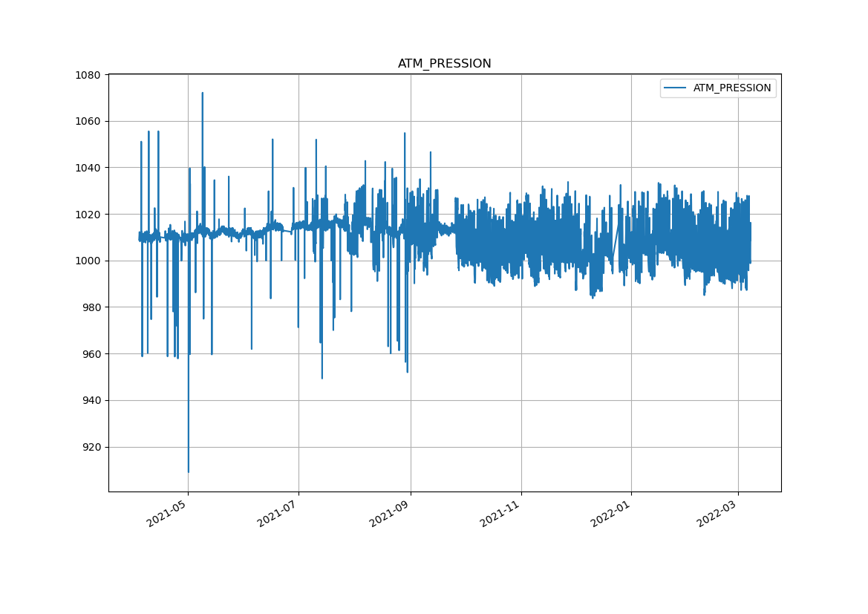The image size is (868, 614).
Task: Click the 960 y-axis tick label
Action: [92, 354]
